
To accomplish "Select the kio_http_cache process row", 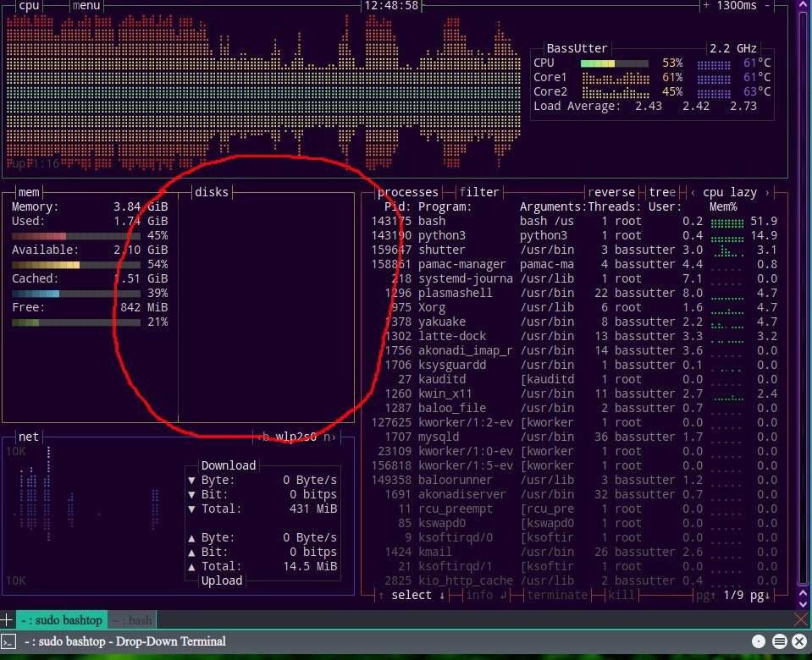I will tap(574, 580).
